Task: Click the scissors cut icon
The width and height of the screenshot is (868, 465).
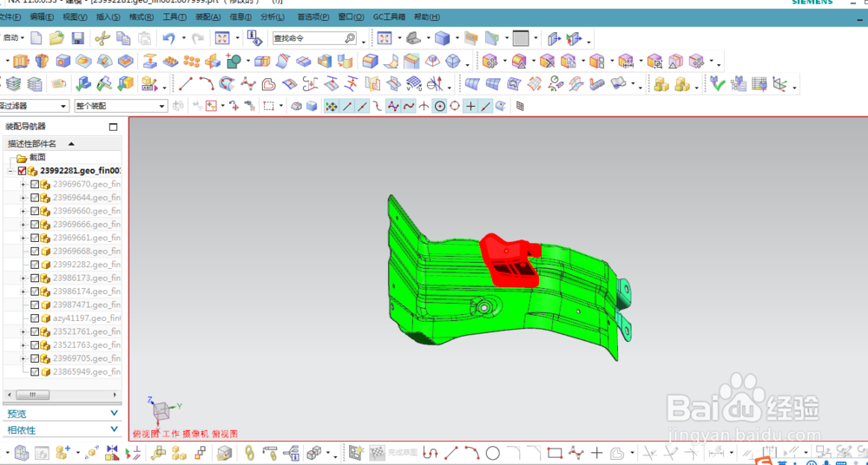Action: (x=102, y=38)
